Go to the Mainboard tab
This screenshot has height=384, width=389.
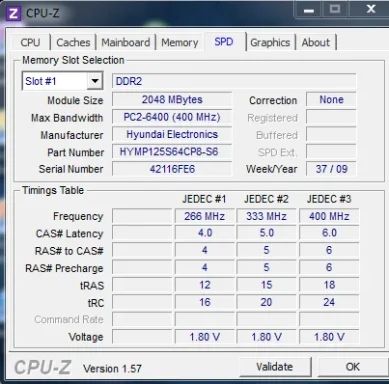(x=126, y=42)
